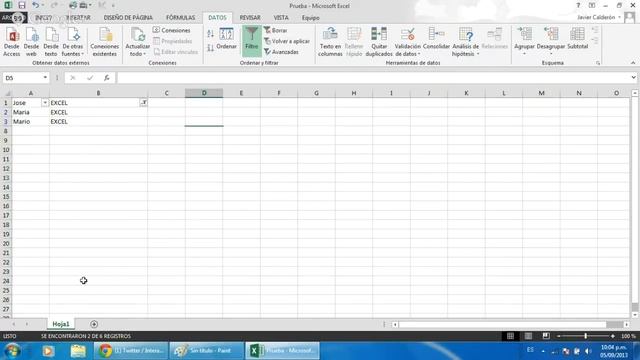Switch to VISTA tab
The width and height of the screenshot is (640, 360).
click(281, 18)
